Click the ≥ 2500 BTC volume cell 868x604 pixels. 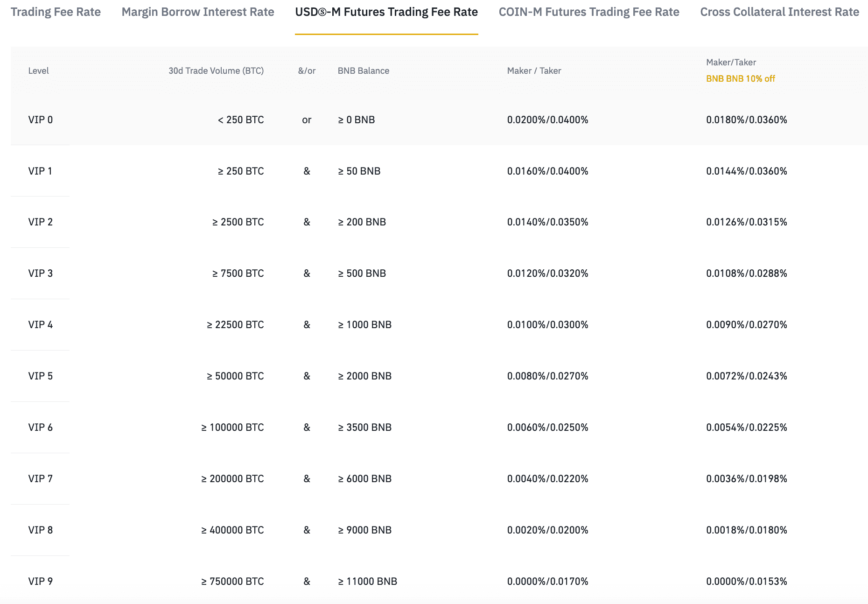point(238,222)
